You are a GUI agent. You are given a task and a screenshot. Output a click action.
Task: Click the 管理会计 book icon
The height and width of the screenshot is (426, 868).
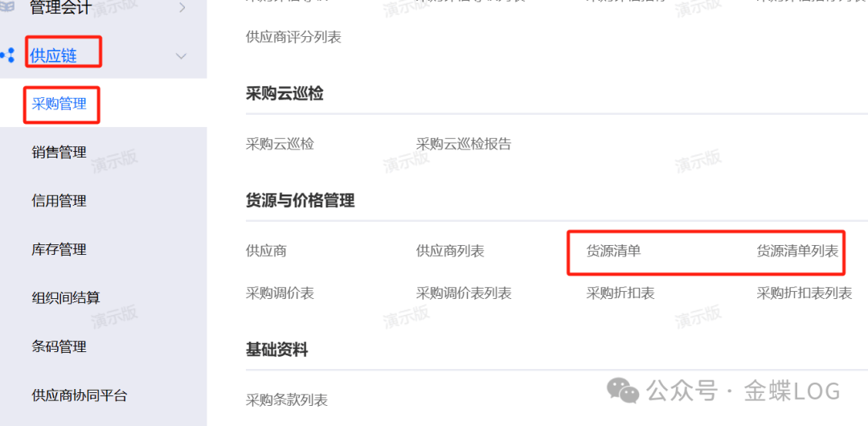pyautogui.click(x=7, y=7)
